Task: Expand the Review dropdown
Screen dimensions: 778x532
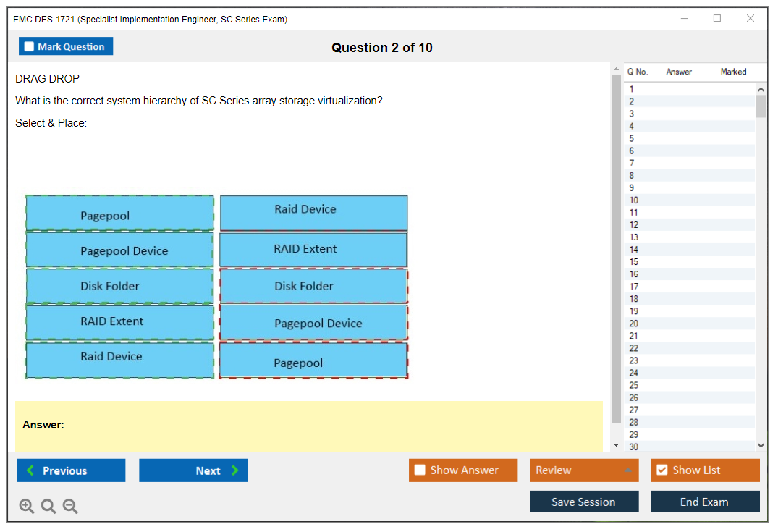Action: pyautogui.click(x=627, y=470)
